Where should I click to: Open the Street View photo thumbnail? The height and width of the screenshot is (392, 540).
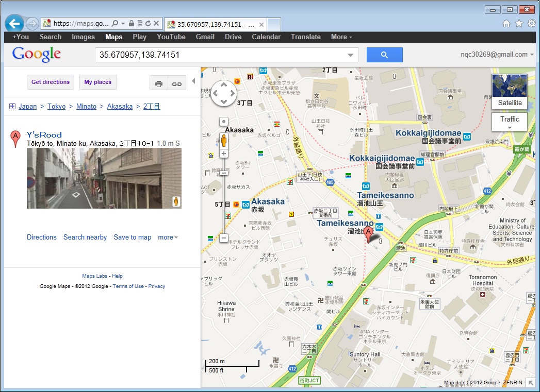104,178
